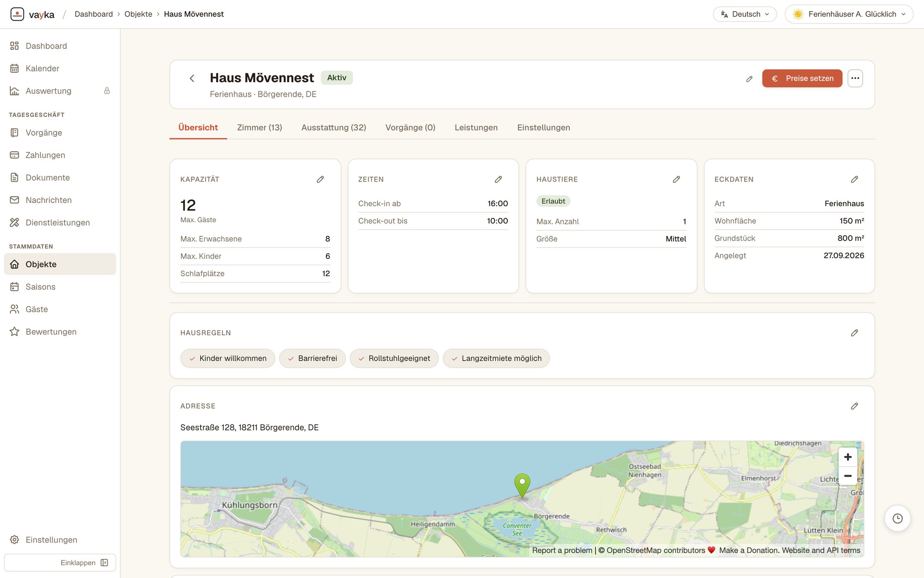Edit the Haustiere card
This screenshot has height=578, width=924.
click(676, 179)
